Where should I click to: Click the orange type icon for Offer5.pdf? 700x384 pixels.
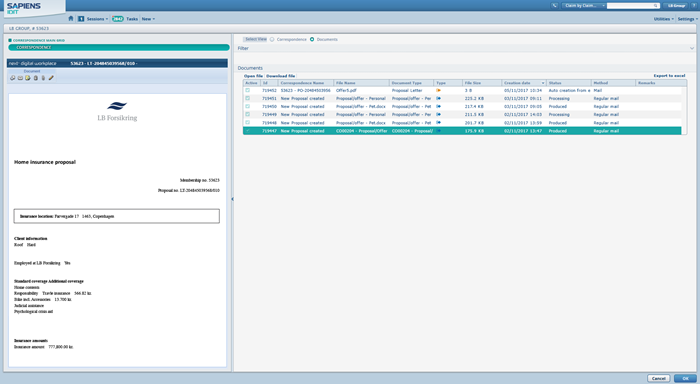coord(438,90)
